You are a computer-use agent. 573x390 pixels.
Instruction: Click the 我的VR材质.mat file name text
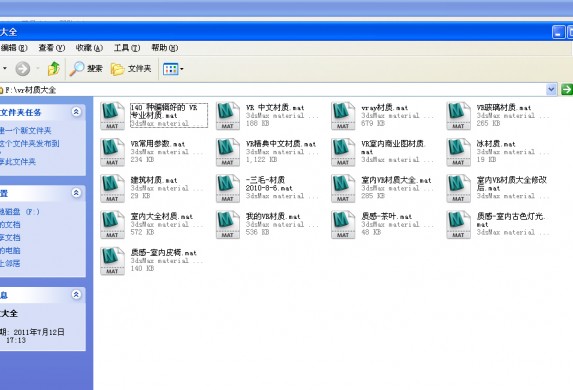(273, 216)
